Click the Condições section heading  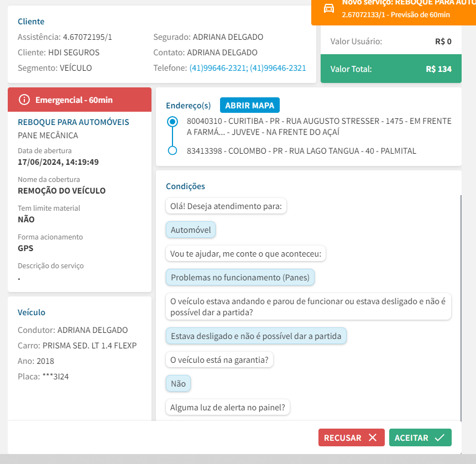[x=186, y=186]
